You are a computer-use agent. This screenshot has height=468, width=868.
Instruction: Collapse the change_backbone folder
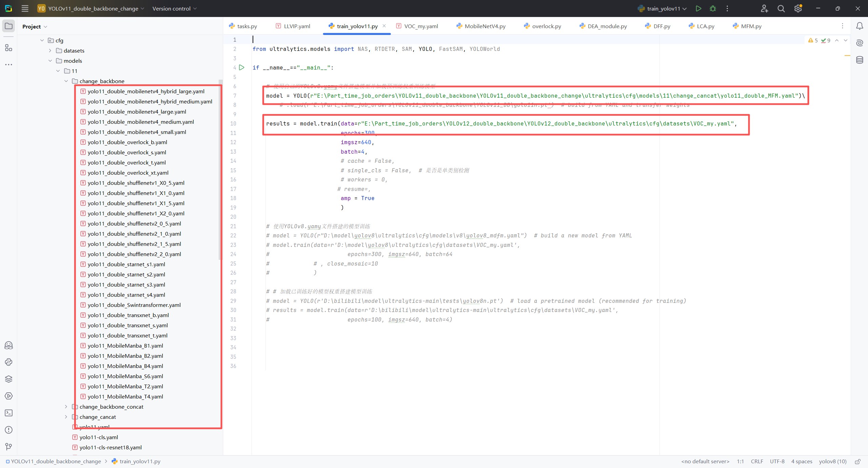(x=66, y=81)
